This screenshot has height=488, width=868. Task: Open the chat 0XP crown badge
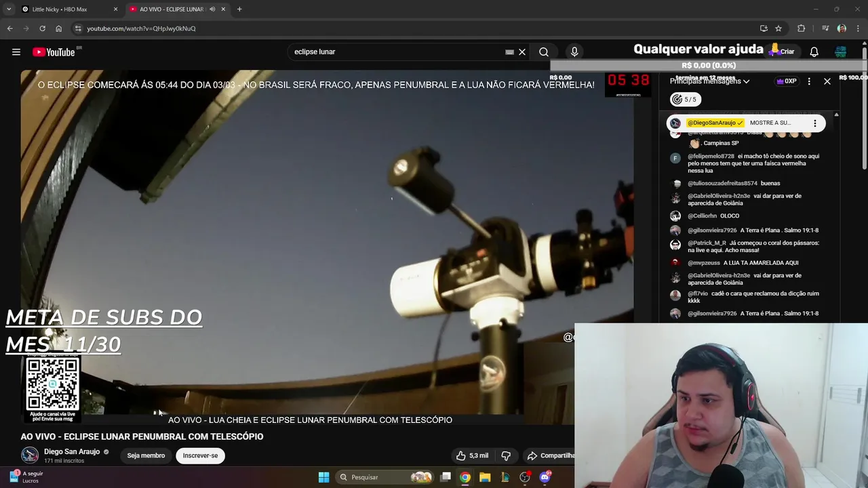click(787, 81)
